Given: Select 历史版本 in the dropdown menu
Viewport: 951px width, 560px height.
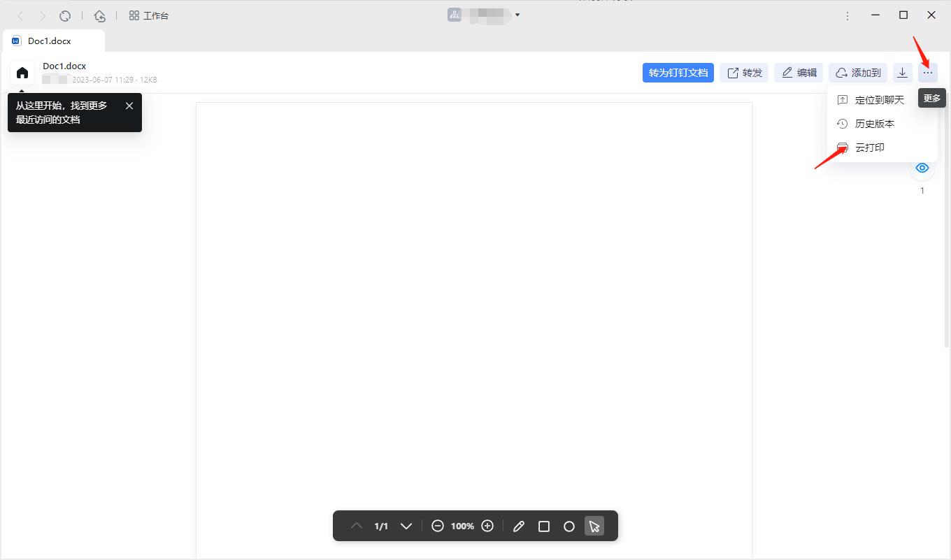Looking at the screenshot, I should click(x=874, y=124).
